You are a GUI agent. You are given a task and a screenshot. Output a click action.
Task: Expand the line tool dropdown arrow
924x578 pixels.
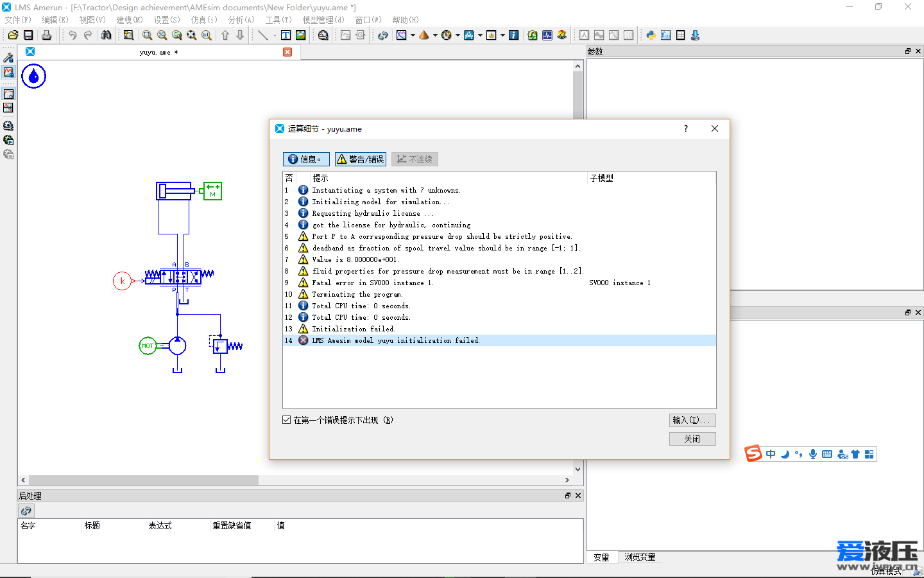[275, 35]
